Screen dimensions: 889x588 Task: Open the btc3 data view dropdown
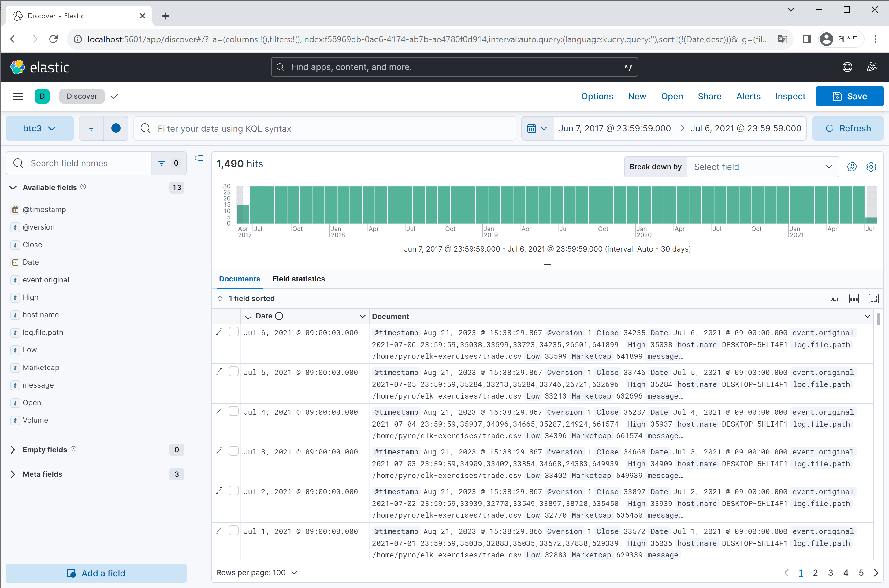[x=39, y=128]
